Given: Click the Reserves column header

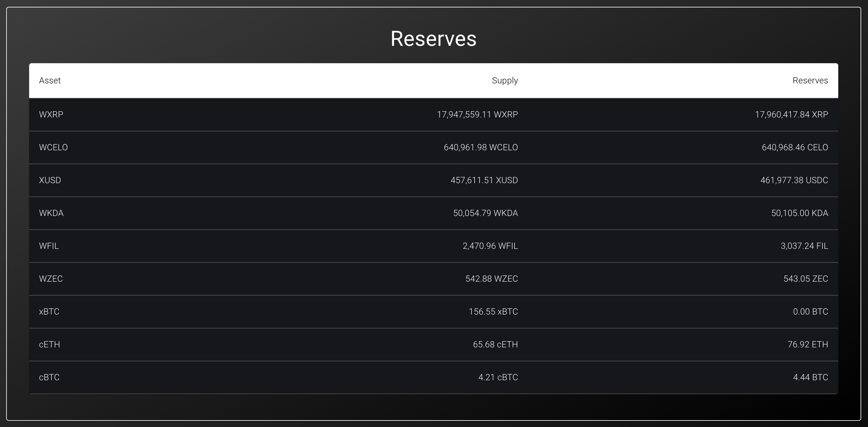Looking at the screenshot, I should pyautogui.click(x=810, y=81).
